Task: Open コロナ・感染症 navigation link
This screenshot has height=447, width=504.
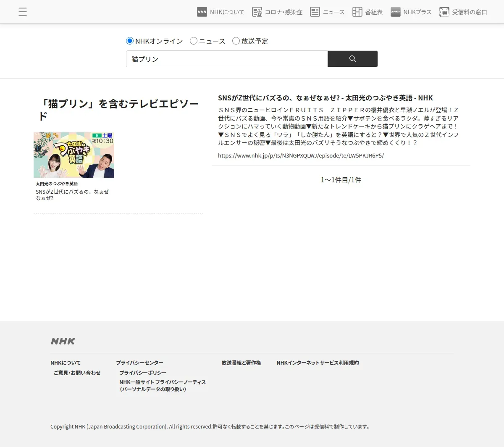Action: tap(283, 12)
